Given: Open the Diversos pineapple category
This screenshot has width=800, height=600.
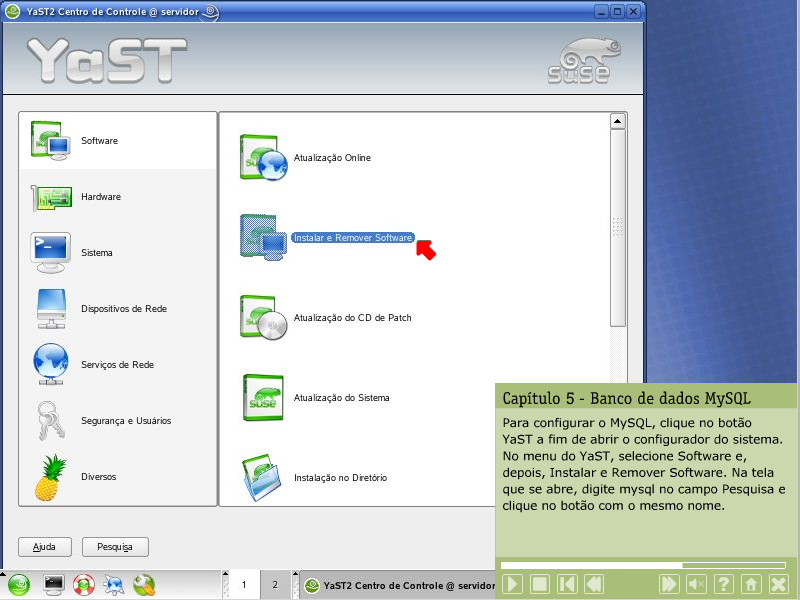Looking at the screenshot, I should pyautogui.click(x=50, y=477).
